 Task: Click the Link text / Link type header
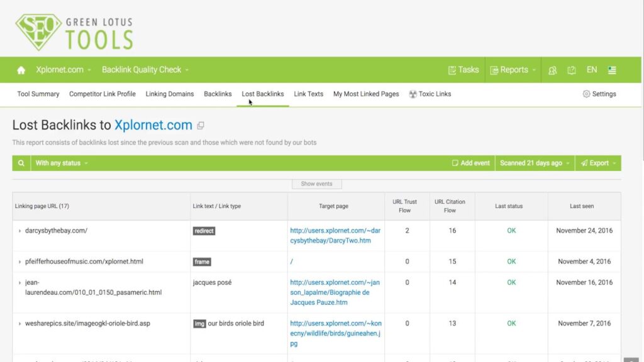click(217, 206)
